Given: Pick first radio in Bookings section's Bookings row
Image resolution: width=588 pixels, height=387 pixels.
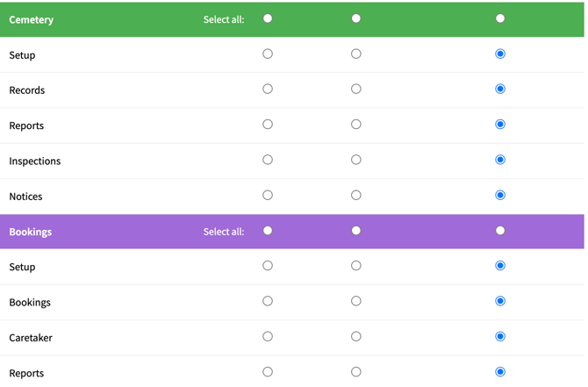Looking at the screenshot, I should pos(268,302).
